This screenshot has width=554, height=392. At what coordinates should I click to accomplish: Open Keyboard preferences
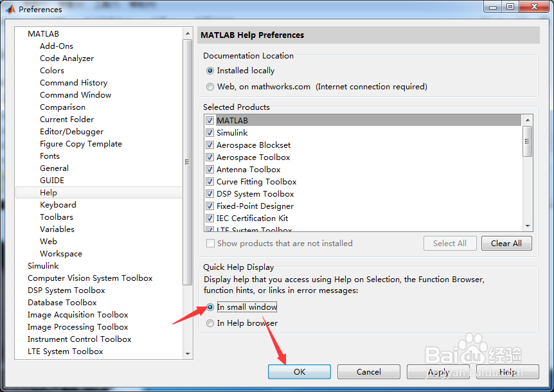[58, 205]
